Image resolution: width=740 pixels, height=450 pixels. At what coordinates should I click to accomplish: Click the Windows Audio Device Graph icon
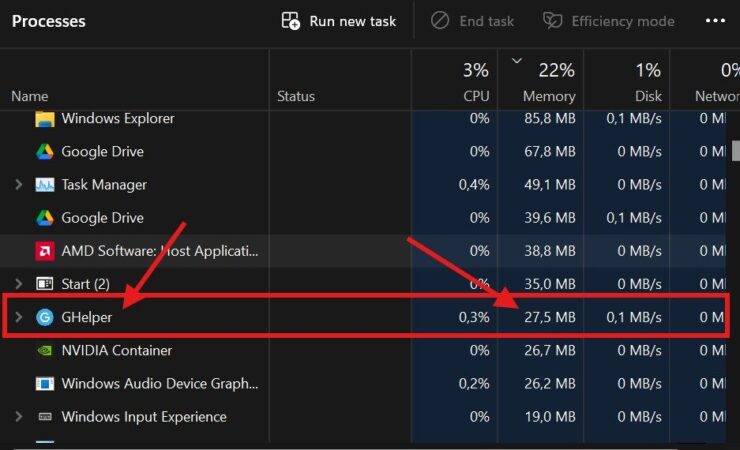tap(45, 384)
